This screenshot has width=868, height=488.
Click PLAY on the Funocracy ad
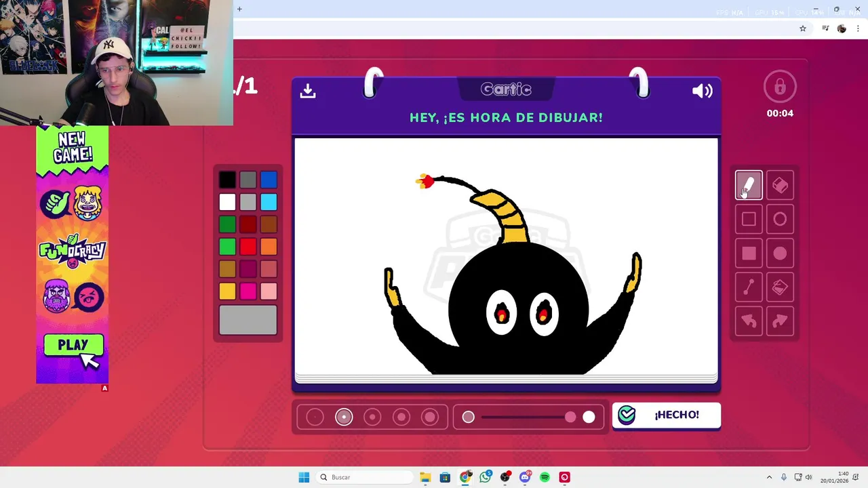(73, 346)
